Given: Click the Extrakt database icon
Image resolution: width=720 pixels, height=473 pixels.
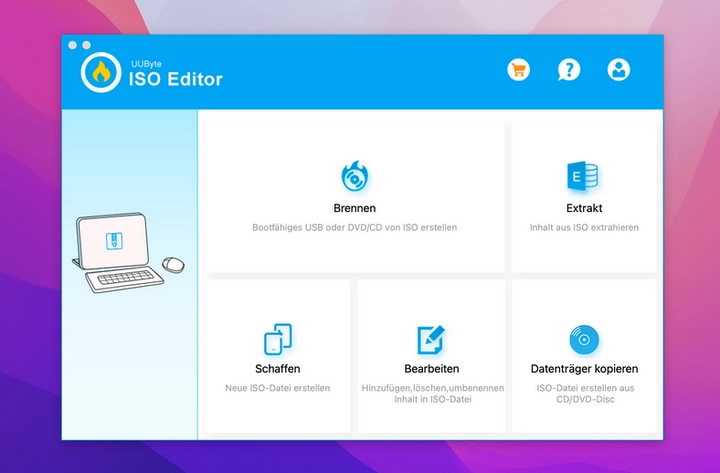Looking at the screenshot, I should point(583,176).
